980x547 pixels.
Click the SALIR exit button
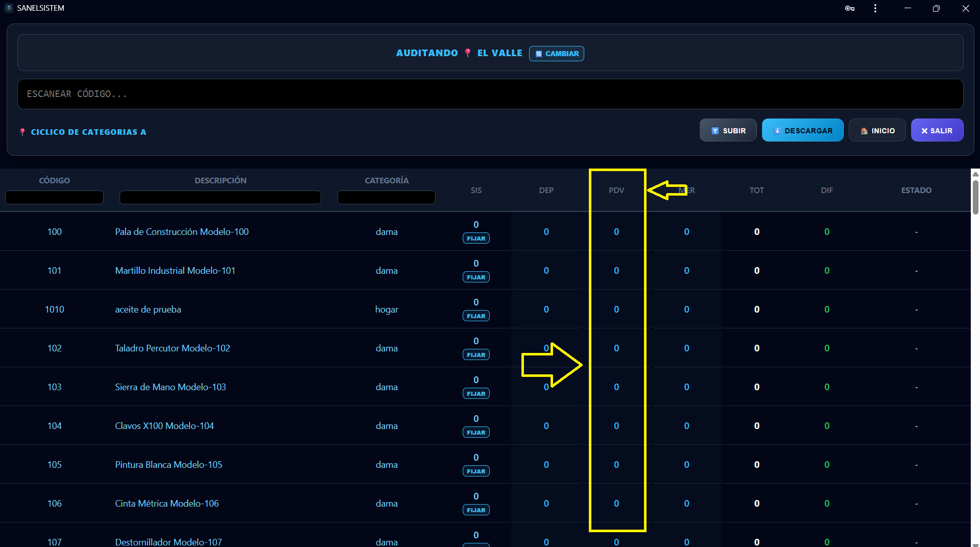click(937, 131)
